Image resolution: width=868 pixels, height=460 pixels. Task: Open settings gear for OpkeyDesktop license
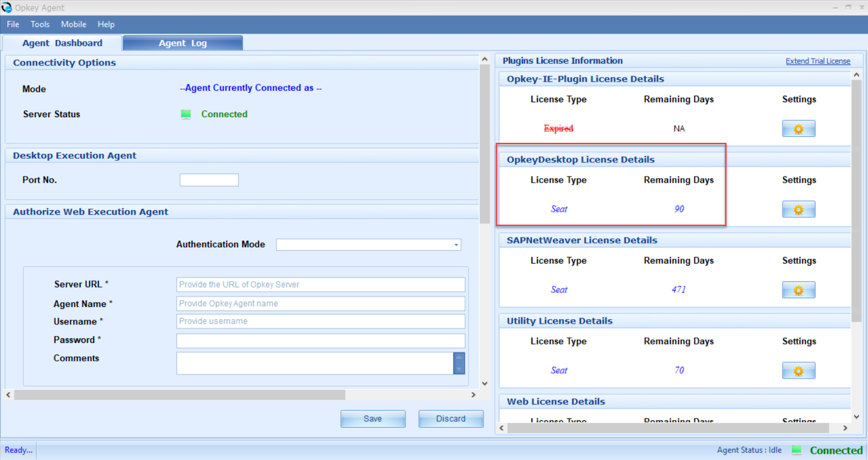point(798,209)
